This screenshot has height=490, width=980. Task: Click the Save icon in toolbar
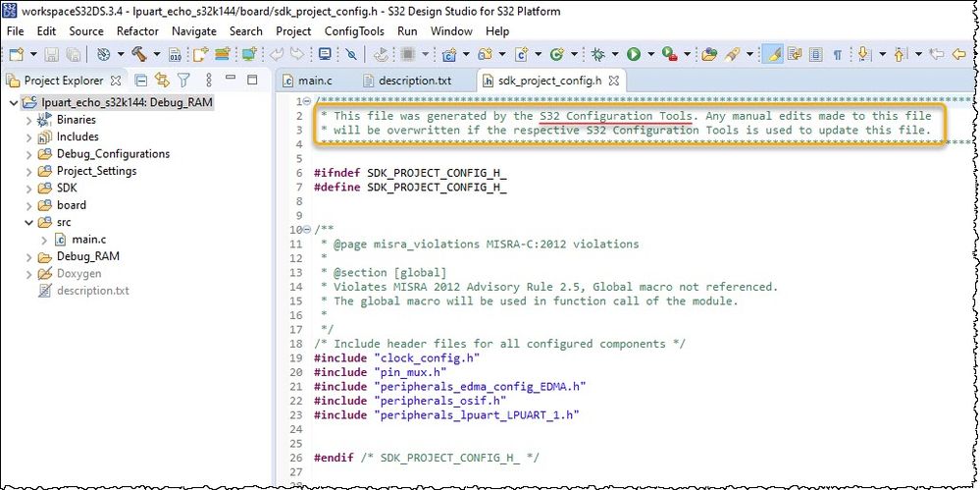[x=52, y=54]
